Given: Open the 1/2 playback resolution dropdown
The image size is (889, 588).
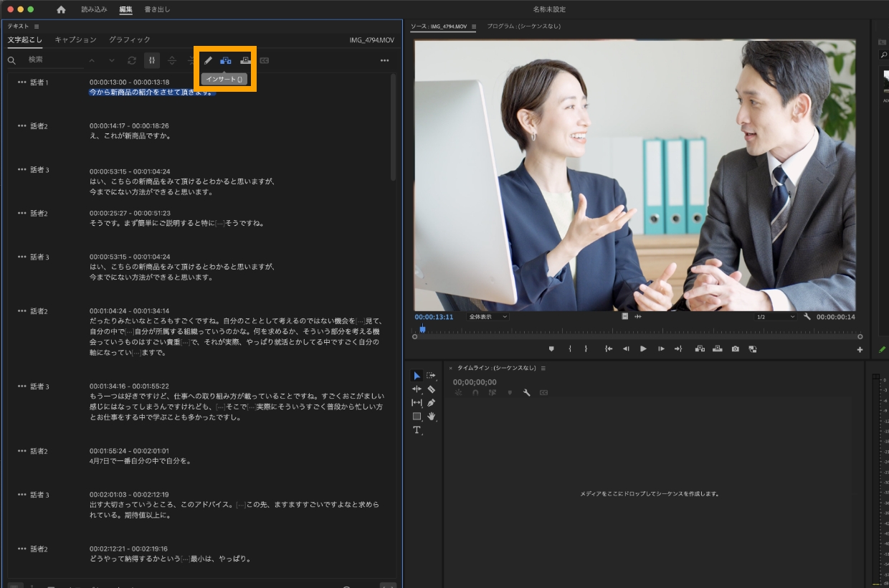Looking at the screenshot, I should (776, 317).
